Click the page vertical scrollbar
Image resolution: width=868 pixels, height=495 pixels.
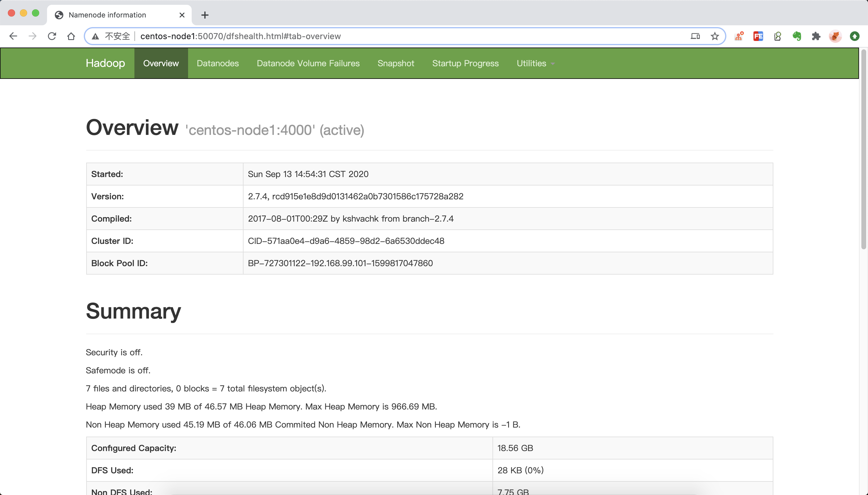(863, 150)
